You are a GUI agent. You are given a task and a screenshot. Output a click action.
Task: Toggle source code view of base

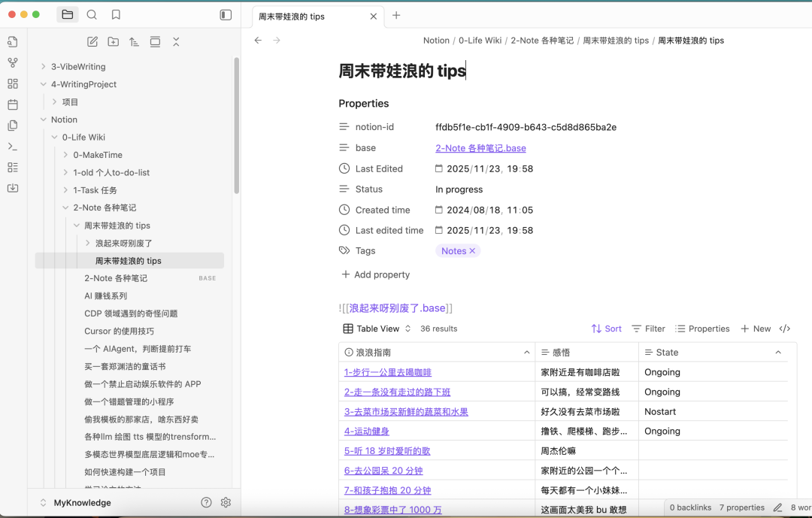[x=785, y=329]
